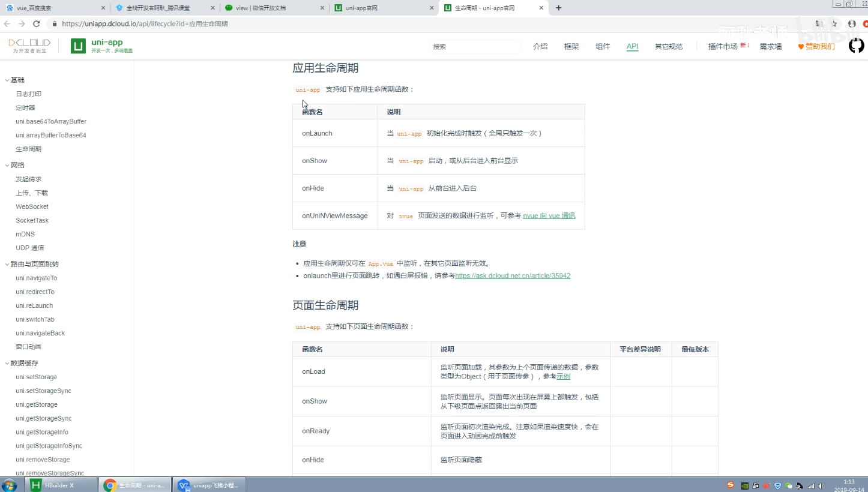The height and width of the screenshot is (492, 868).
Task: Click the Sogou input icon in system tray
Action: (x=730, y=484)
